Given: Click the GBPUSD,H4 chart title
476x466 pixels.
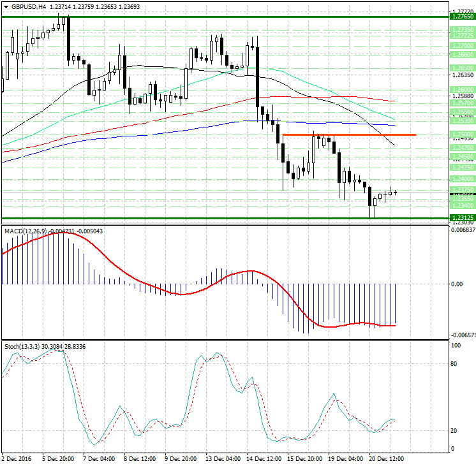Looking at the screenshot, I should [x=28, y=6].
